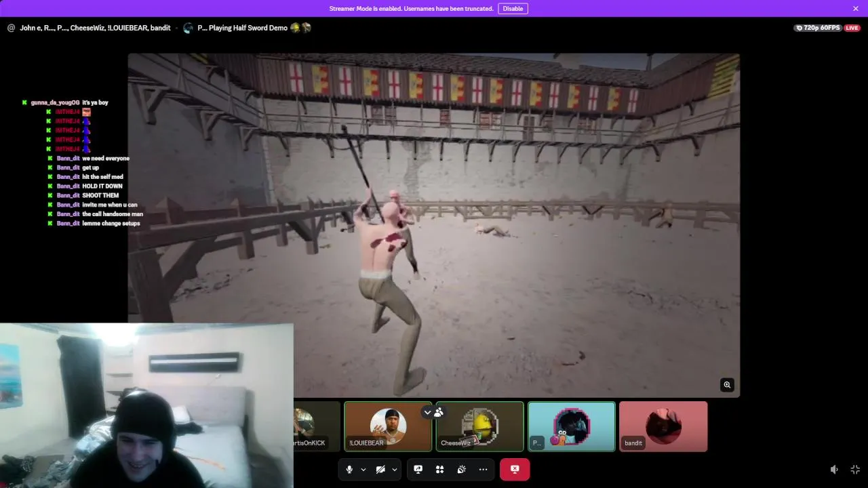Focus the Half Sword game stream video

tap(433, 225)
